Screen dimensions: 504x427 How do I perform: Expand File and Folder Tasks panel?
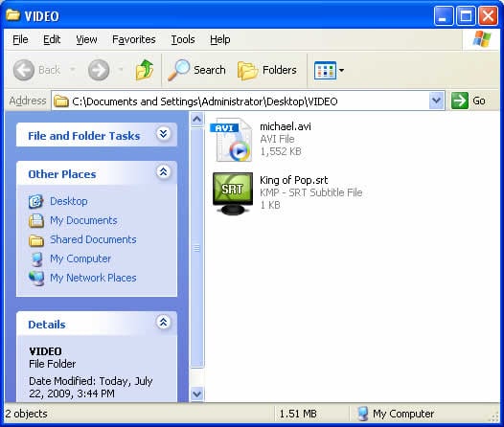click(163, 134)
